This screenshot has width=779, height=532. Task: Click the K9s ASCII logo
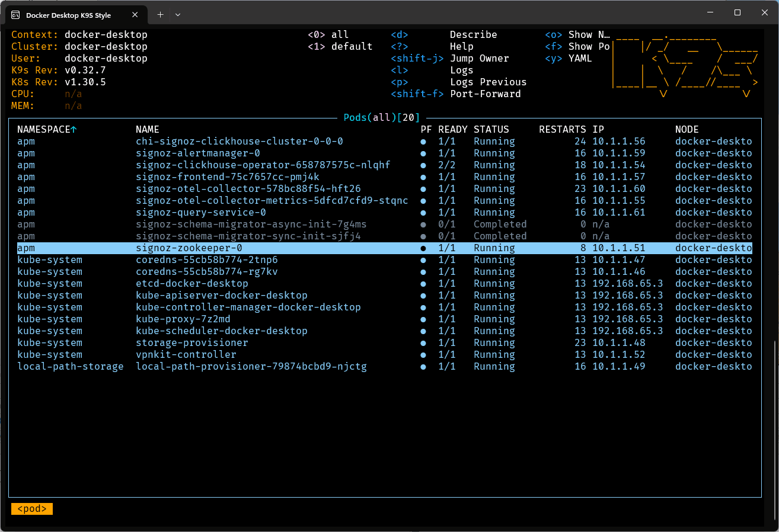point(685,64)
